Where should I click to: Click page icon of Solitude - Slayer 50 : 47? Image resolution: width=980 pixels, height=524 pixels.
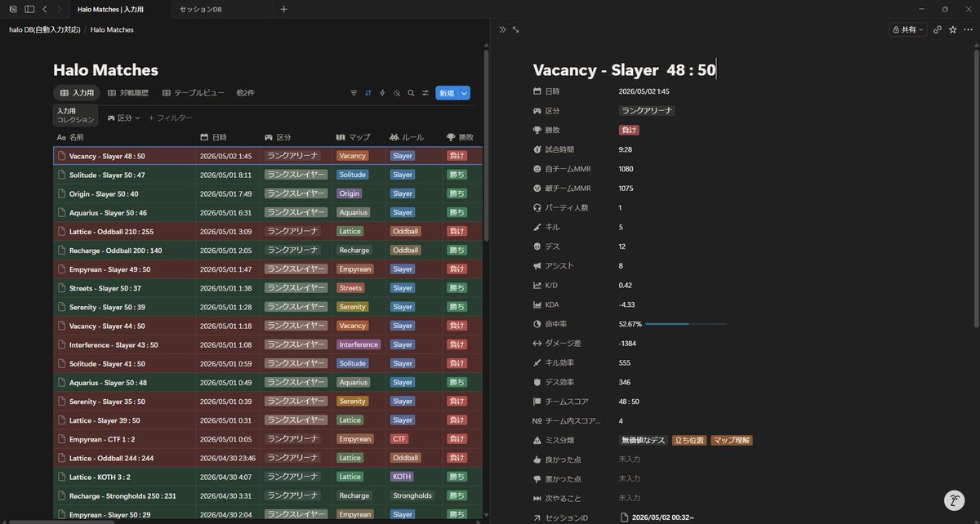tap(61, 175)
